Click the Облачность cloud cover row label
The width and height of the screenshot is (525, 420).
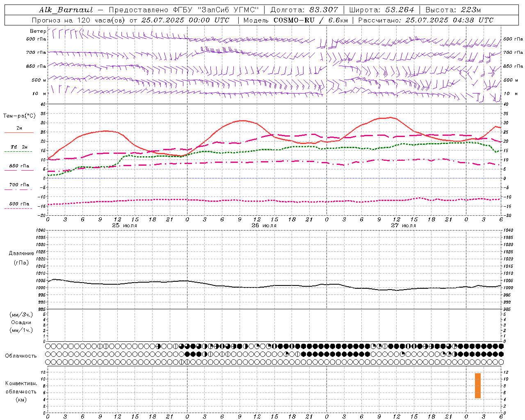[21, 356]
